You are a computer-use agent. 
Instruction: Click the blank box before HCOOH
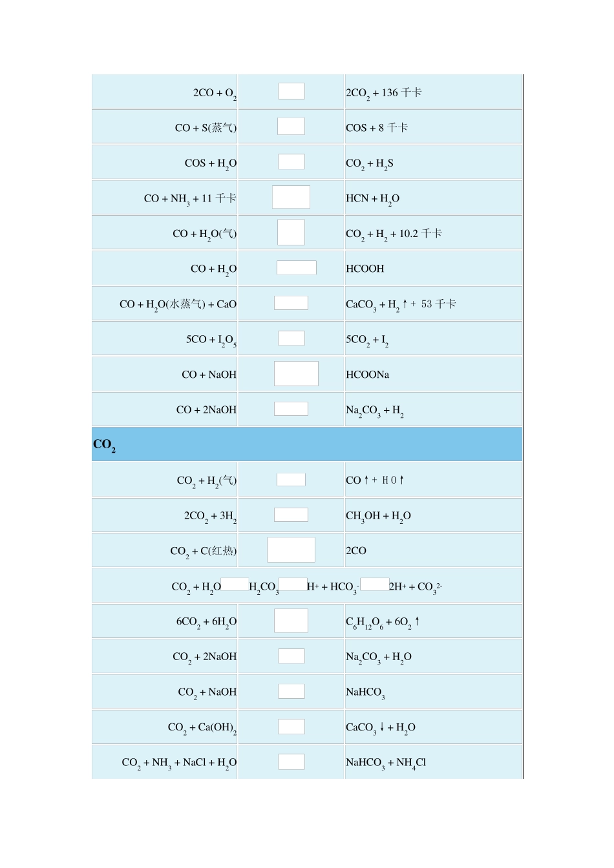[x=297, y=267]
